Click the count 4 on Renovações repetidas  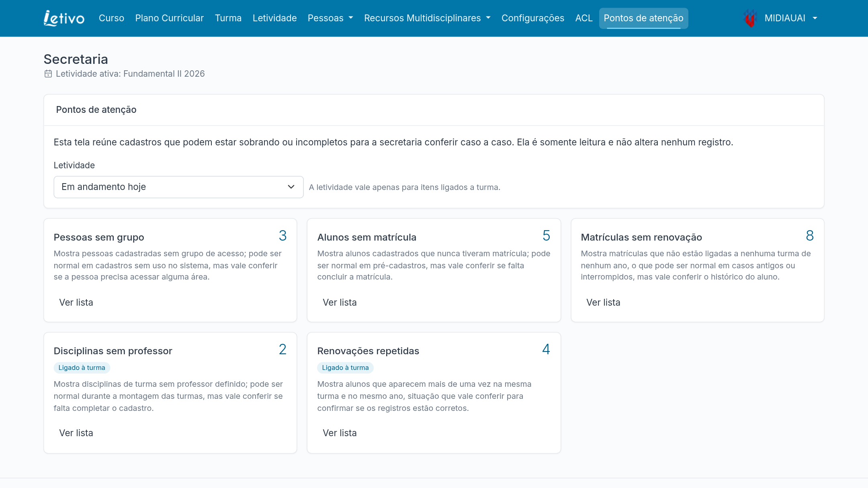pyautogui.click(x=546, y=349)
